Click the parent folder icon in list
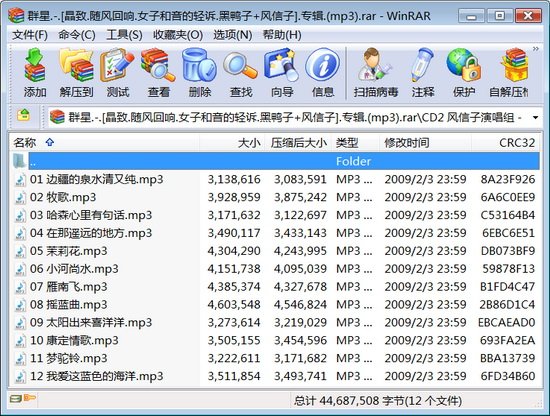The image size is (550, 416). click(19, 161)
